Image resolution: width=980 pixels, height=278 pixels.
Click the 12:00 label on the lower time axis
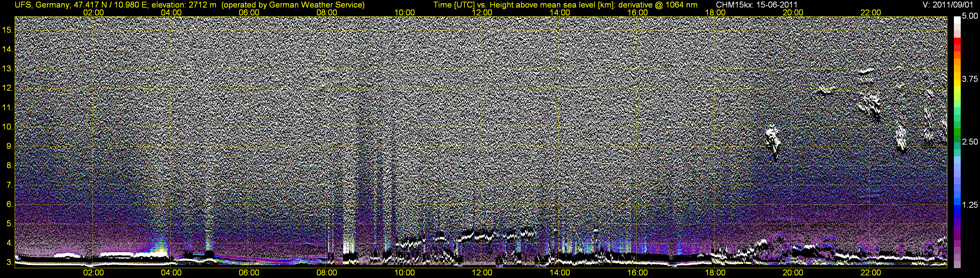click(x=482, y=273)
